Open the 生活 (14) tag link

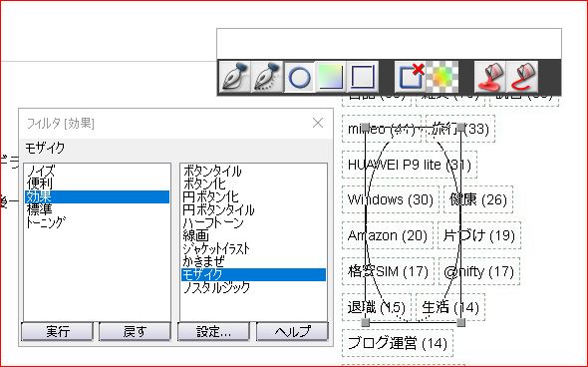pyautogui.click(x=450, y=307)
